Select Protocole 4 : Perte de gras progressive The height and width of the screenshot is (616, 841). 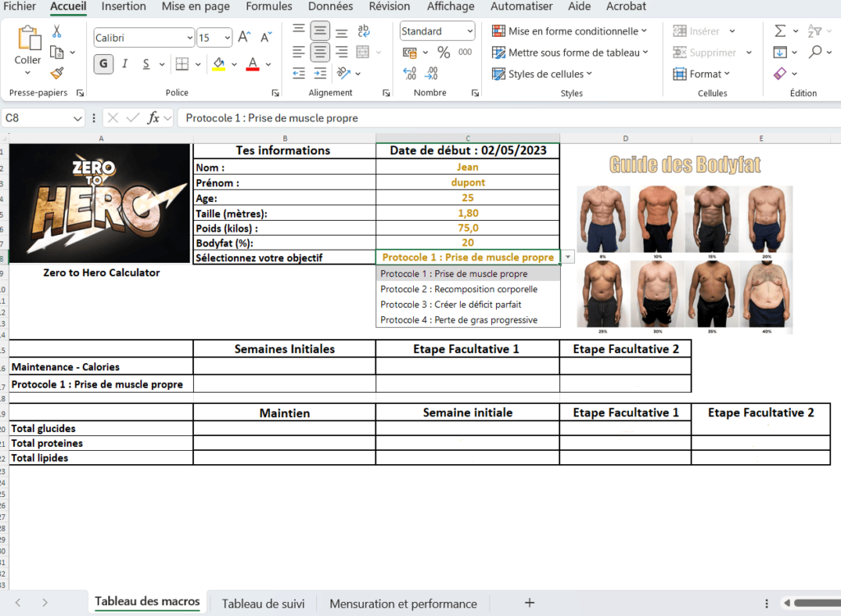(468, 319)
